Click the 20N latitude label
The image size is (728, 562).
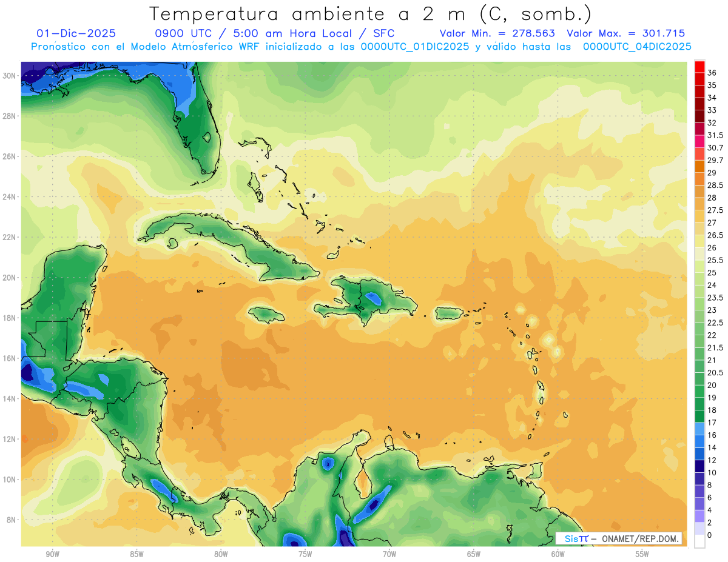(x=10, y=278)
